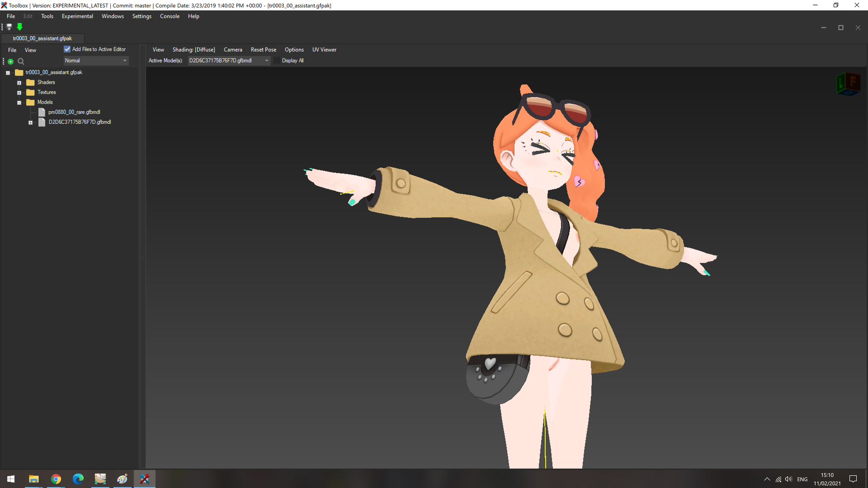The height and width of the screenshot is (488, 868).
Task: Open the Camera menu
Action: coord(233,50)
